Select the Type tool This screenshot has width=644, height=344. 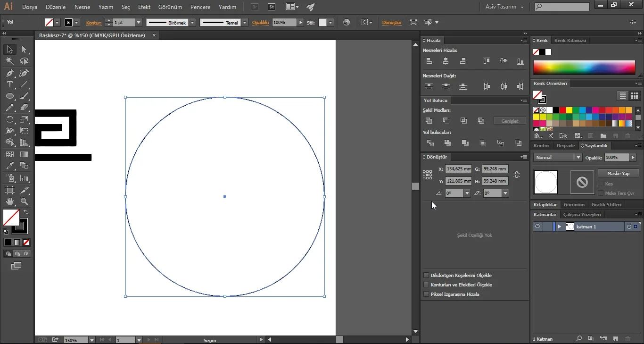coord(9,84)
